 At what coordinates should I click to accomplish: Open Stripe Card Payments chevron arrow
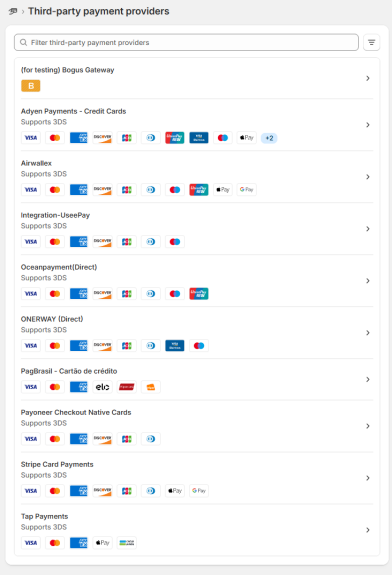[368, 478]
